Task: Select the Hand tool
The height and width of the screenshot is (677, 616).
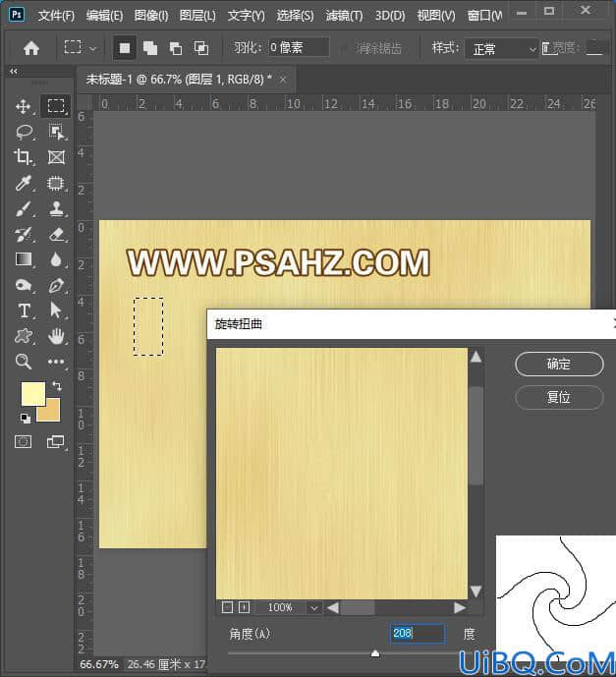Action: point(56,336)
